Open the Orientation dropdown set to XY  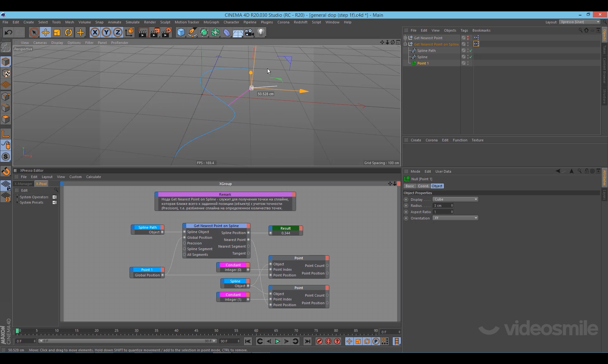click(x=455, y=218)
